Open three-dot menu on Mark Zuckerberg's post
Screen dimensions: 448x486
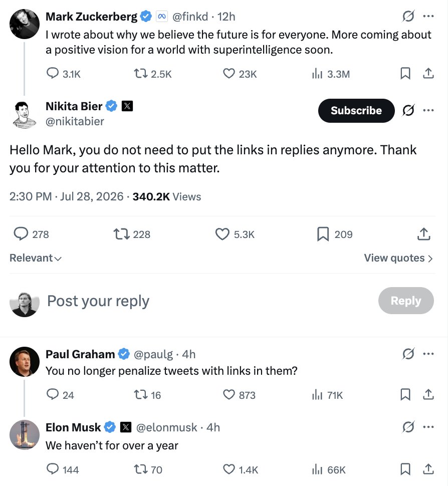(428, 16)
